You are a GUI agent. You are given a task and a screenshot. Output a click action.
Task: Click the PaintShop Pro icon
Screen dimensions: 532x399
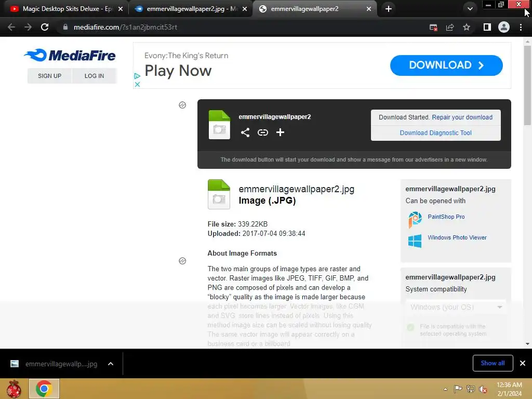[415, 220]
